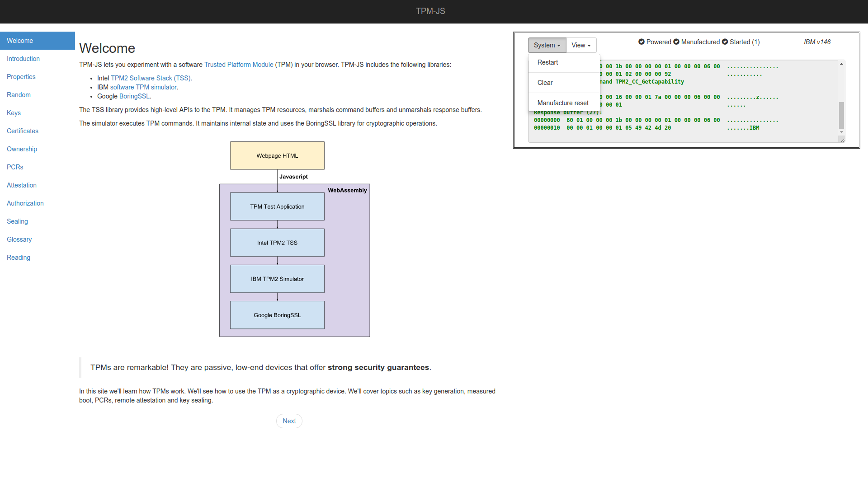Open the System dropdown menu
Image resolution: width=868 pixels, height=501 pixels.
tap(547, 45)
